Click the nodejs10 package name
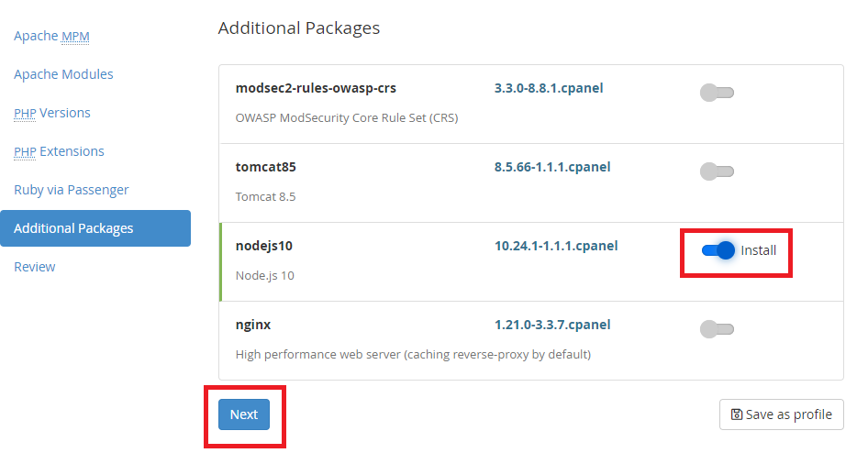The width and height of the screenshot is (868, 464). click(x=264, y=246)
